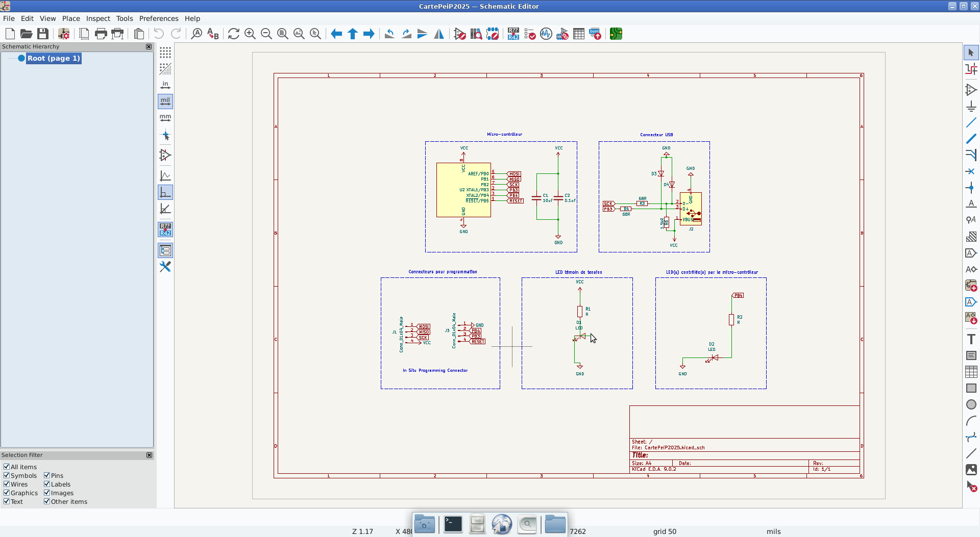This screenshot has width=980, height=537.
Task: Close the Selection Filter panel
Action: coord(149,455)
